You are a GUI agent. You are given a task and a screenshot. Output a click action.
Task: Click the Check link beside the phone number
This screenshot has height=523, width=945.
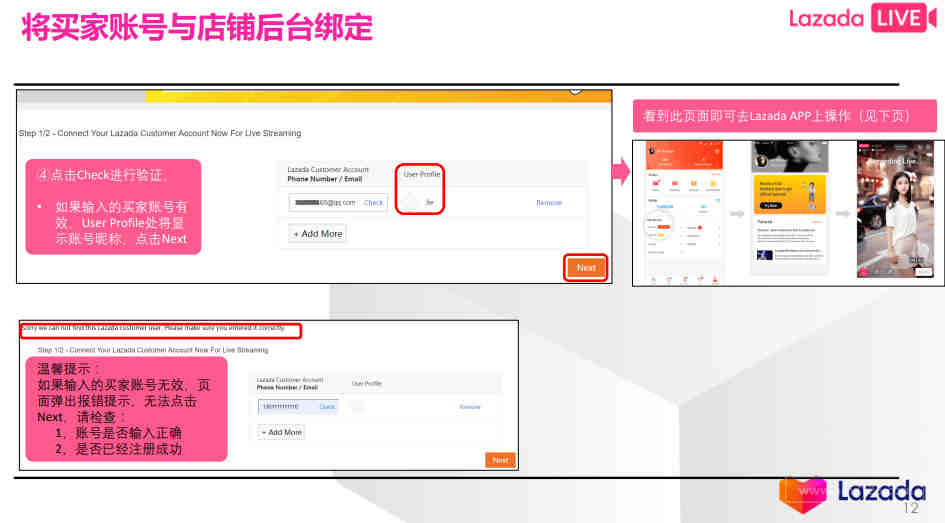pyautogui.click(x=327, y=407)
